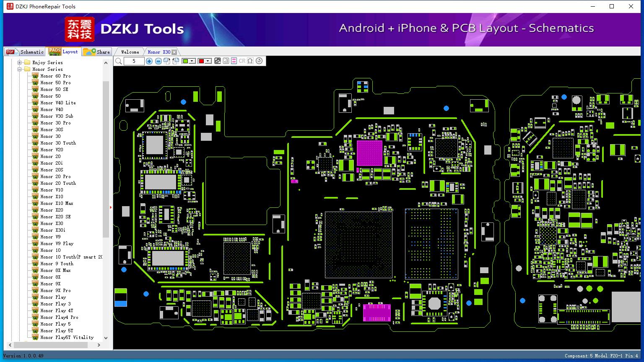Select the red color swatch
644x362 pixels.
tap(201, 61)
